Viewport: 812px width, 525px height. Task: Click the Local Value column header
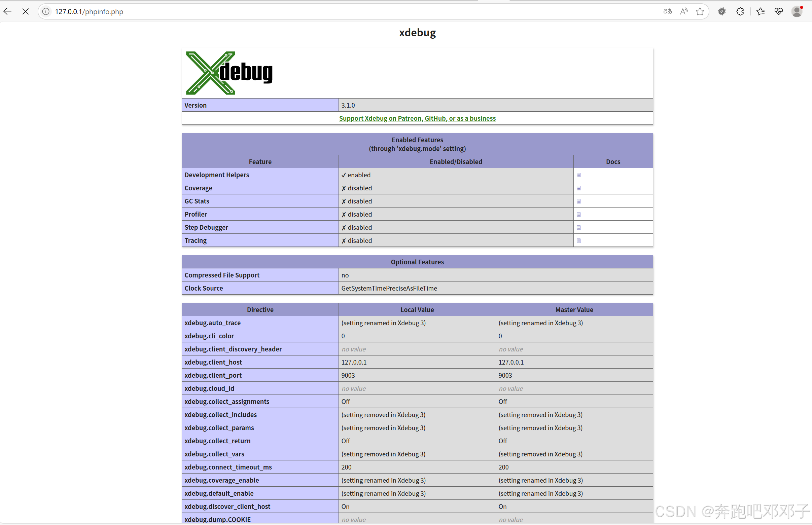[x=417, y=309]
